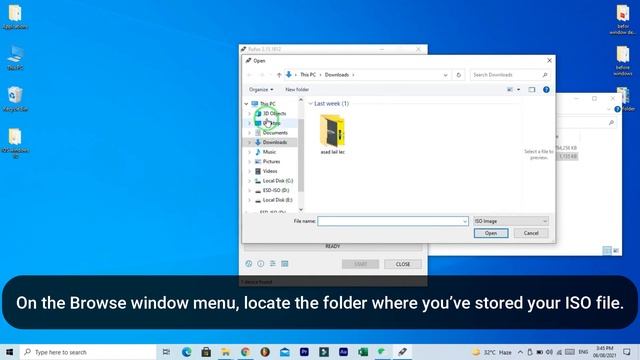Open Task View on taskbar
Screen dimensions: 640x360
click(166, 352)
